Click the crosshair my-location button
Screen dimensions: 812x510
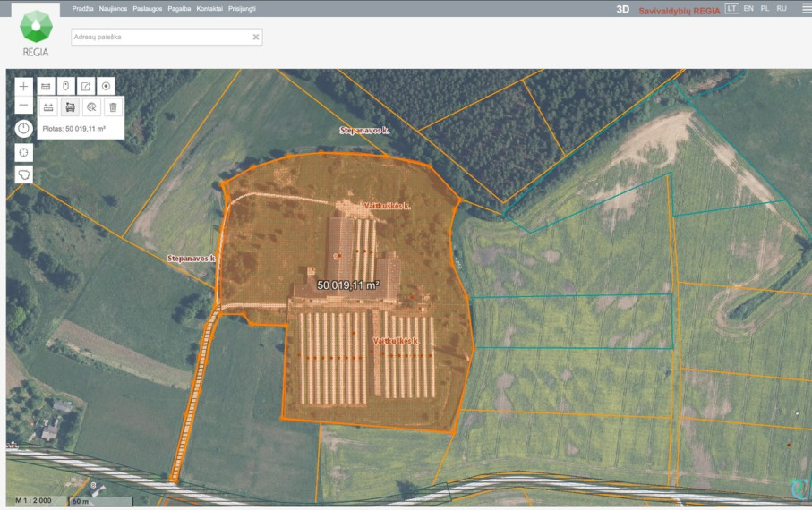23,153
